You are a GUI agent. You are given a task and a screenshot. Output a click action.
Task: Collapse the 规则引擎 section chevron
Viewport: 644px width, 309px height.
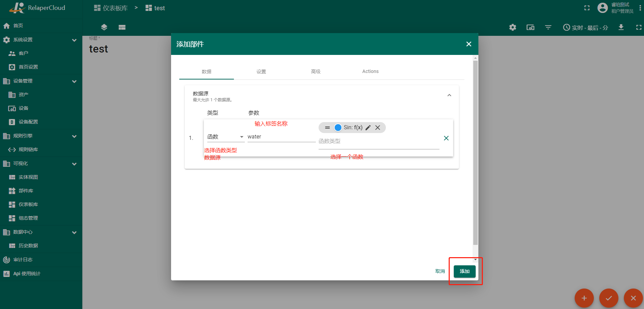[74, 136]
